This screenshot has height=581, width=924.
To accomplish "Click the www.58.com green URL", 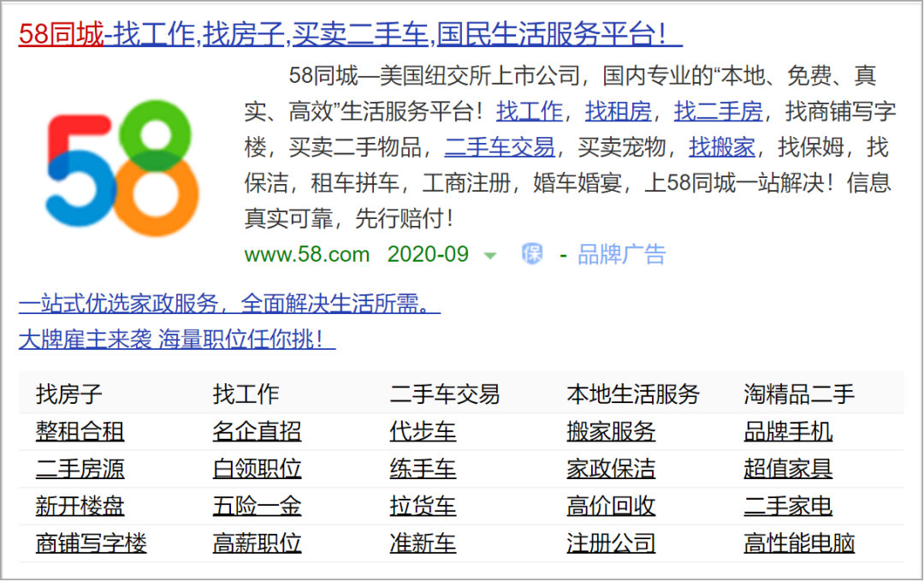I will (307, 254).
